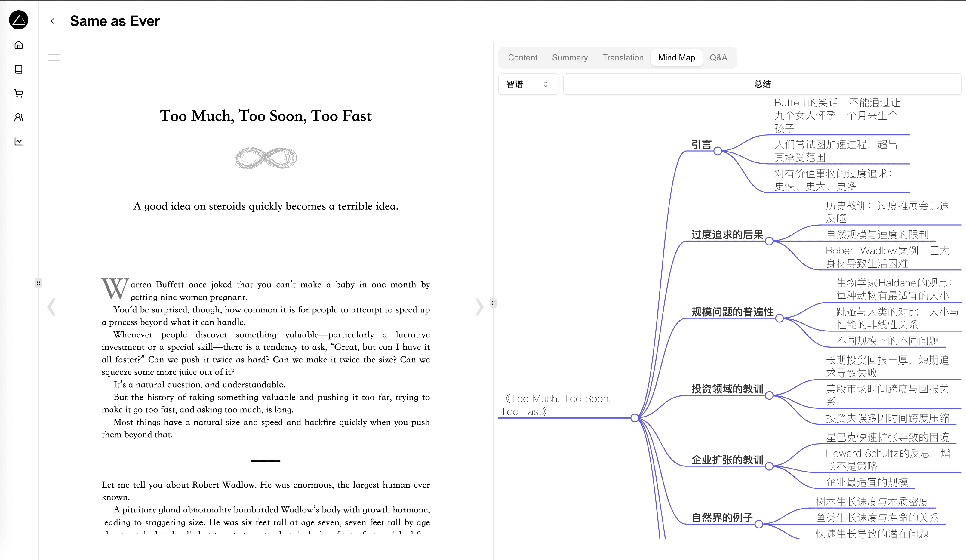
Task: Open the shopping cart icon in the sidebar
Action: pos(18,93)
